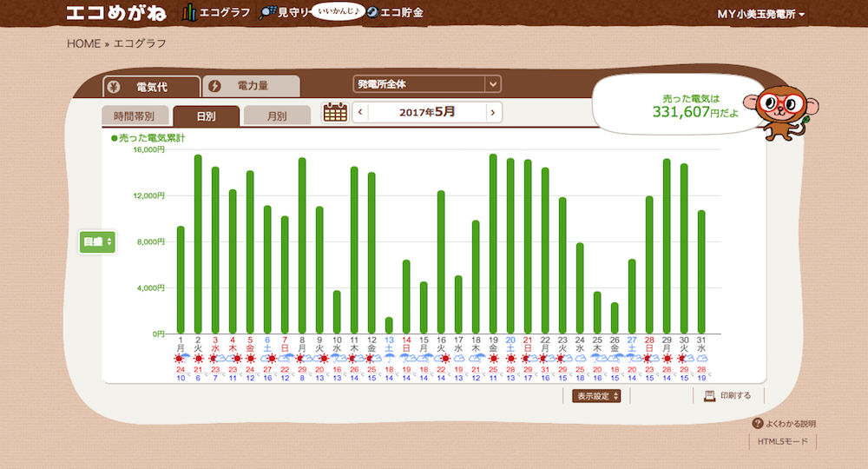The width and height of the screenshot is (868, 469).
Task: Click the 4,000円 axis label
Action: point(150,288)
